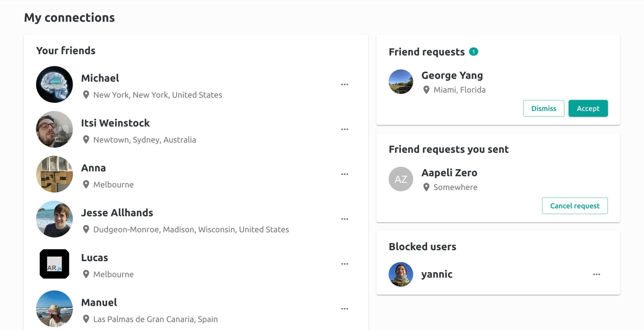Click Itsi Weinstock's avatar photo
This screenshot has width=644, height=330.
(54, 129)
